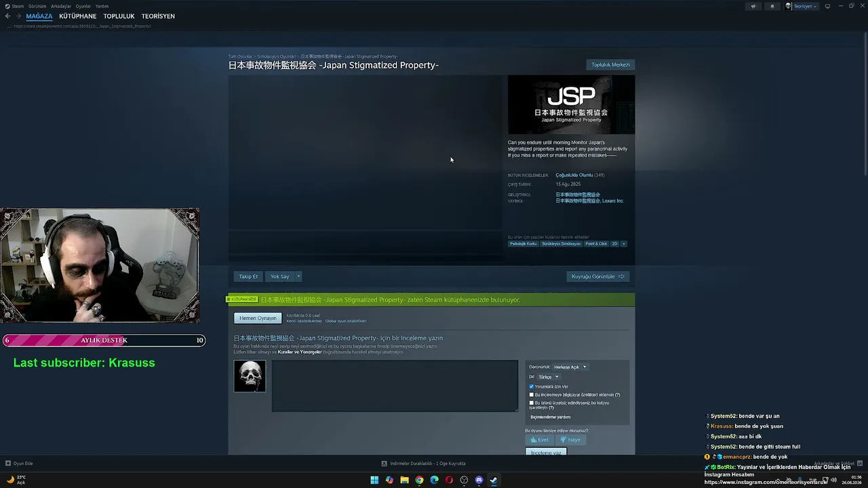This screenshot has width=868, height=488.
Task: Open the Oyunlar menu
Action: click(83, 6)
